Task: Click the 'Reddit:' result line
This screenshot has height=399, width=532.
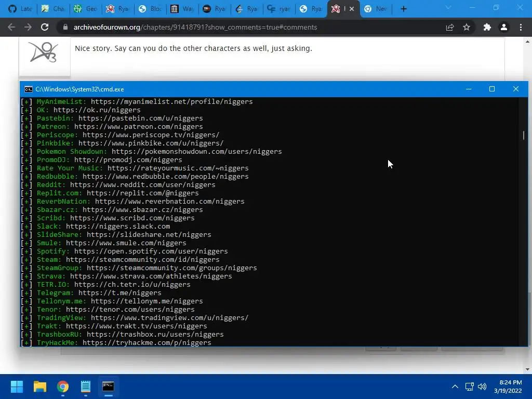Action: [x=118, y=184]
